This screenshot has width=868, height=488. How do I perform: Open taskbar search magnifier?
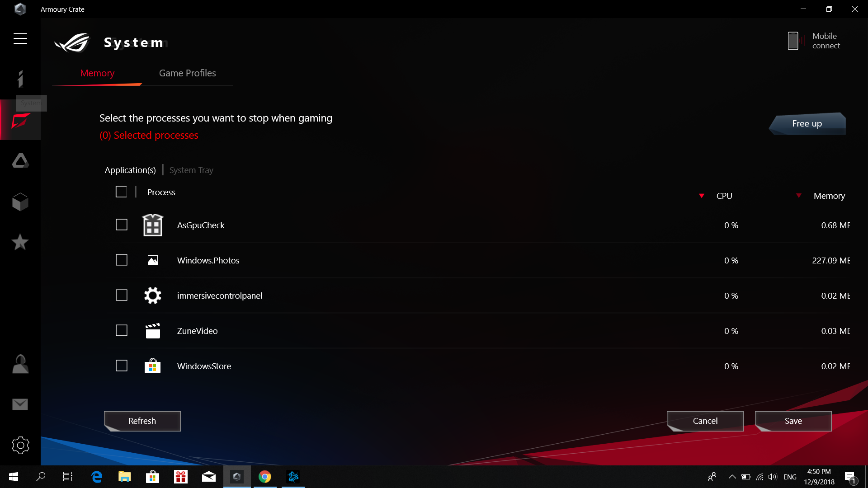(41, 477)
